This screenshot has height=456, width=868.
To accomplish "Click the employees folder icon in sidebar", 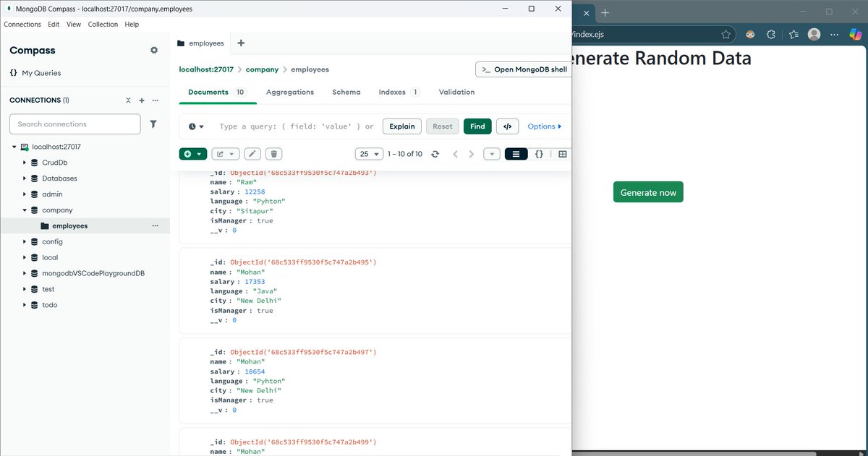I will point(45,225).
